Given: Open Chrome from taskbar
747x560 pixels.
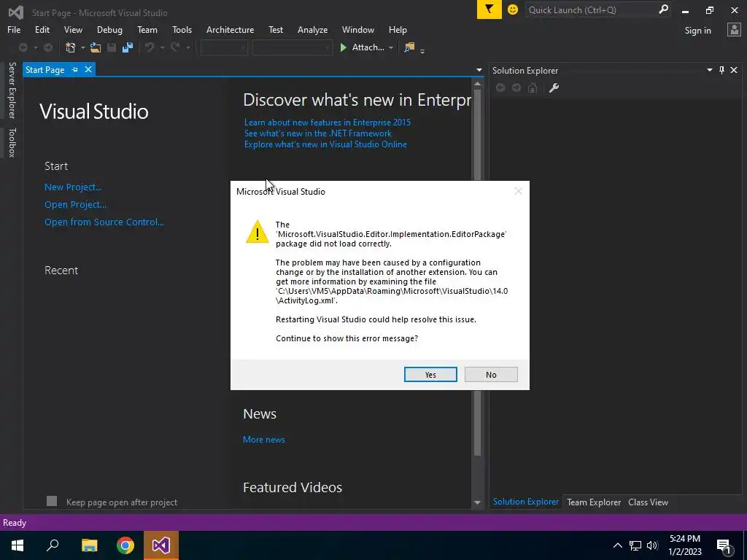Looking at the screenshot, I should pos(125,545).
